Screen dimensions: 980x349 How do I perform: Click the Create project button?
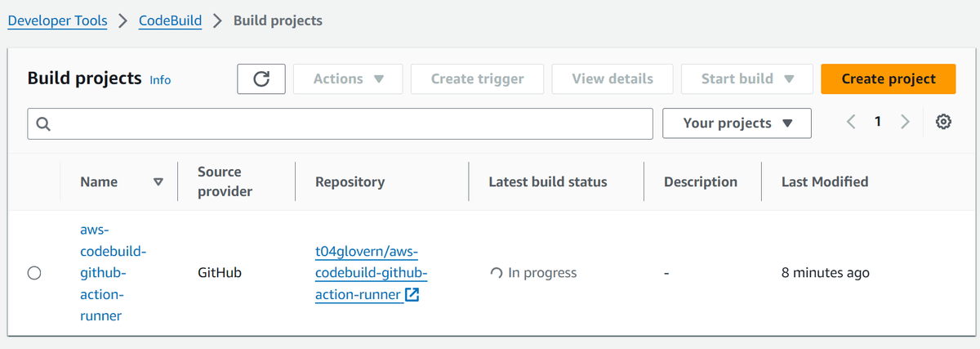(888, 78)
